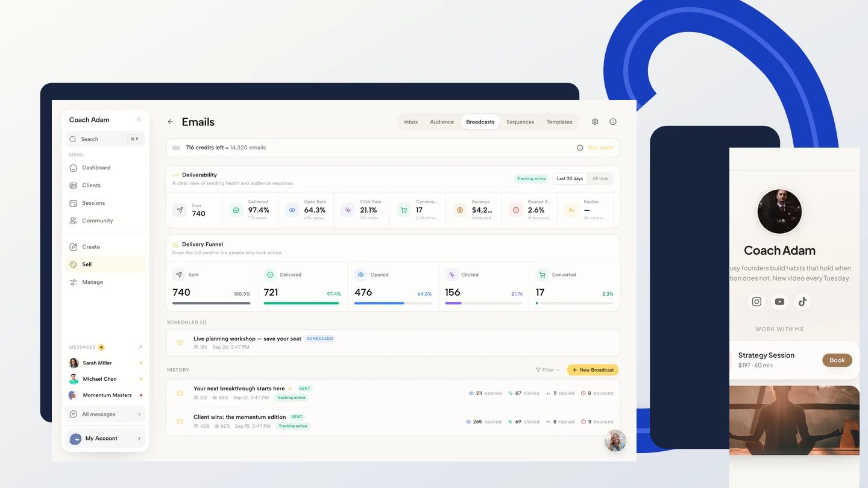
Task: Open the Templates tab
Action: pyautogui.click(x=559, y=122)
